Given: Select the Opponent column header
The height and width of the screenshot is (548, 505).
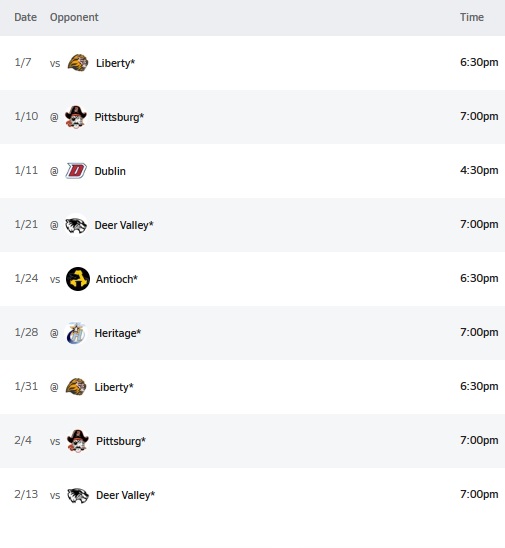Looking at the screenshot, I should 74,17.
